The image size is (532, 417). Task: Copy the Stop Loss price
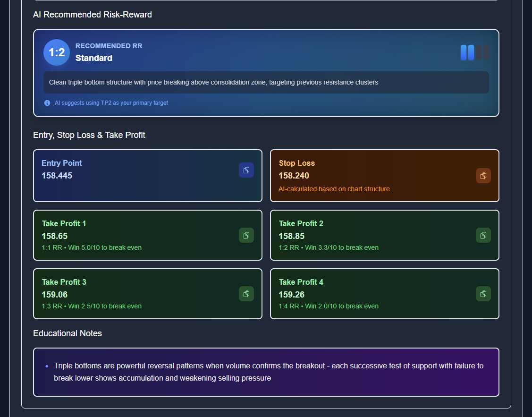483,176
